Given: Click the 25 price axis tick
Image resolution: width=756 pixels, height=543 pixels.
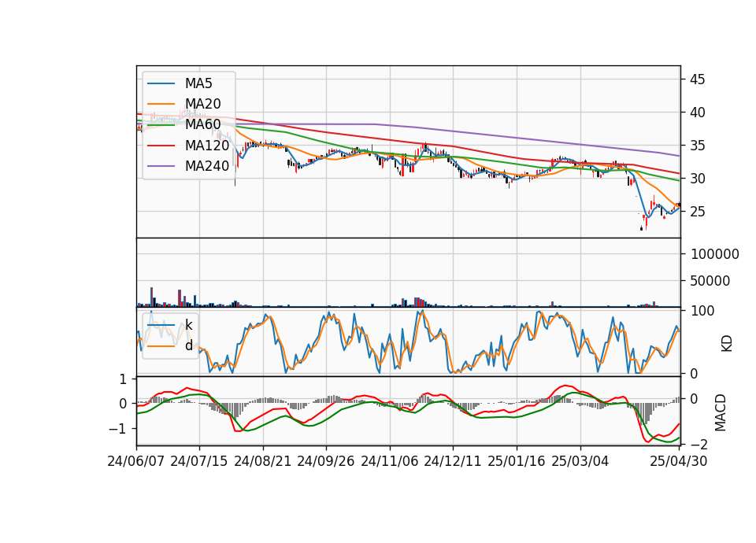Looking at the screenshot, I should pyautogui.click(x=697, y=212).
